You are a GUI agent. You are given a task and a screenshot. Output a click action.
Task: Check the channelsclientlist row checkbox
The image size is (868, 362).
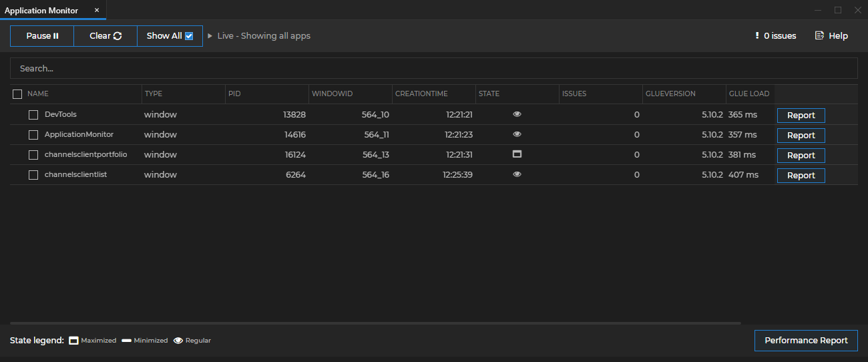(33, 175)
